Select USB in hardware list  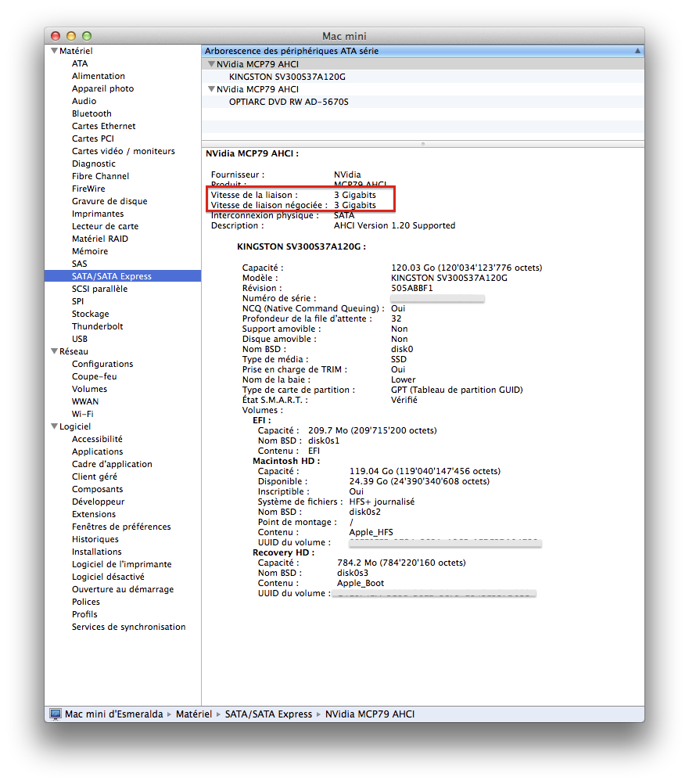coord(80,339)
